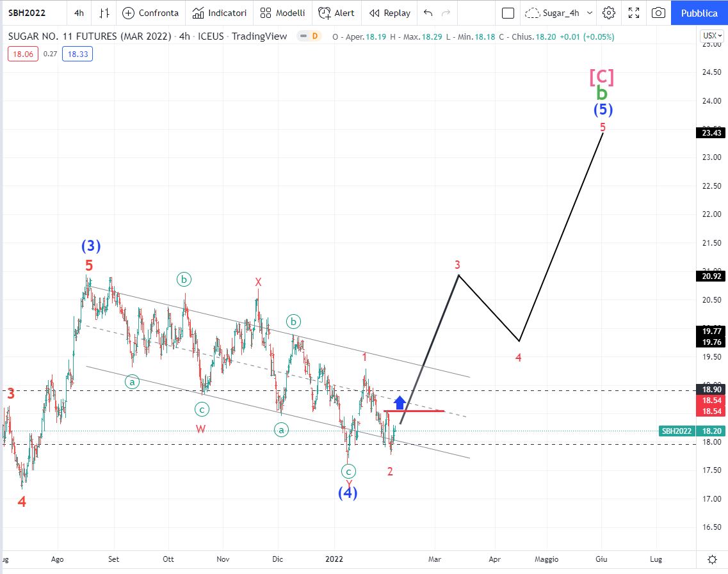The height and width of the screenshot is (574, 728).
Task: Open the chart bar style selector
Action: (x=104, y=13)
